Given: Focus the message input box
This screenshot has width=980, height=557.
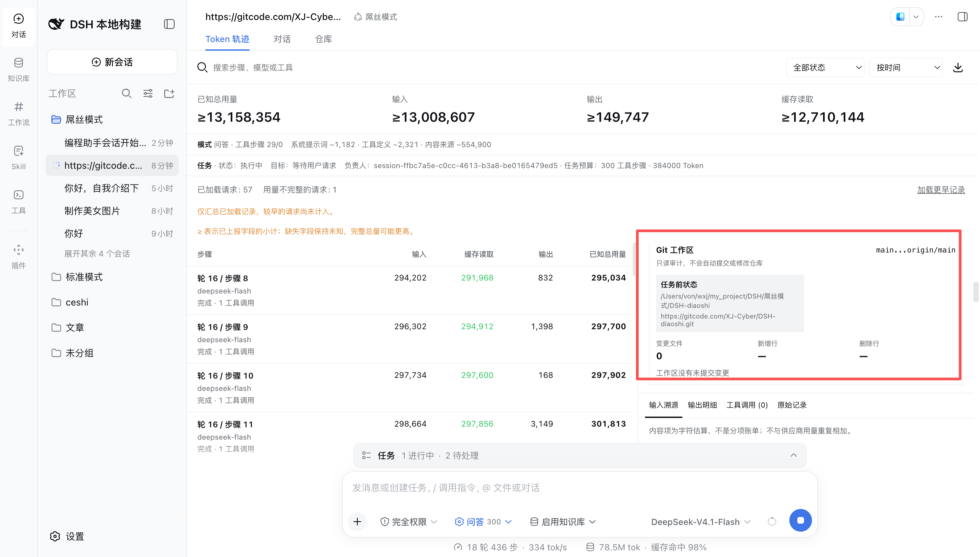Looking at the screenshot, I should point(579,488).
